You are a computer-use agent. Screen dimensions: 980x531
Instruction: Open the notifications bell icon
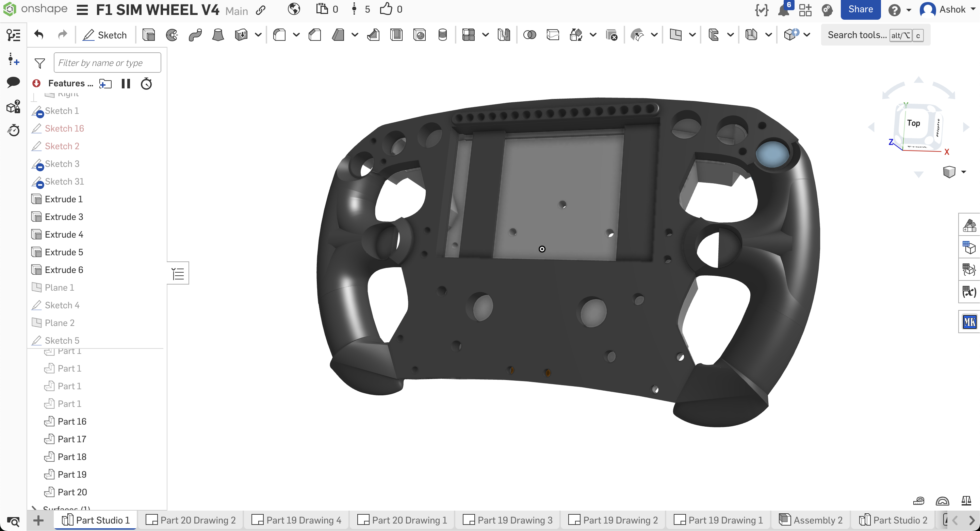(x=784, y=10)
